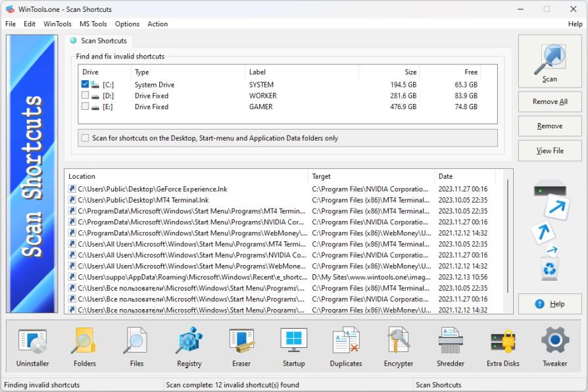Click the Free column header
588x392 pixels.
(x=451, y=72)
